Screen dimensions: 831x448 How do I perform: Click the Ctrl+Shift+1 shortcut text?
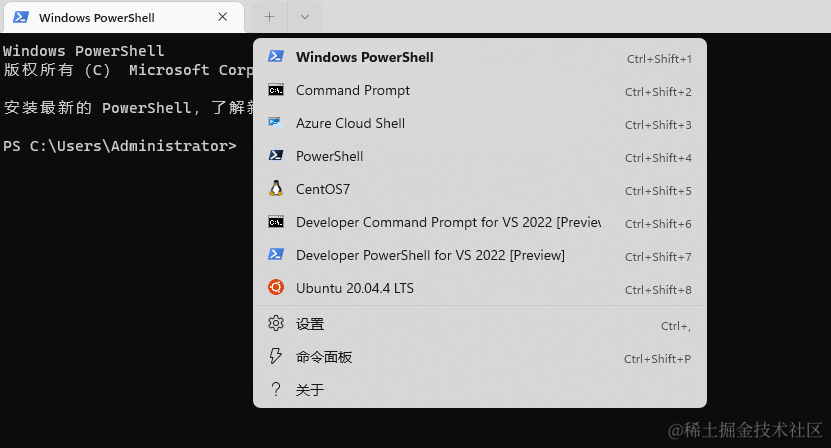click(x=659, y=59)
